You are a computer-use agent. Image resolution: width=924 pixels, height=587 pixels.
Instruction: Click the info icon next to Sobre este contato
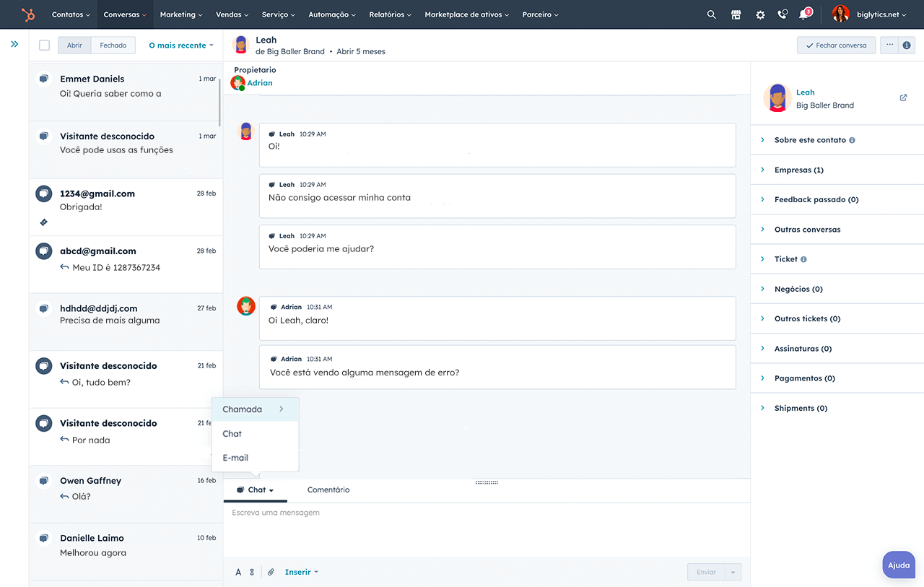(x=853, y=140)
